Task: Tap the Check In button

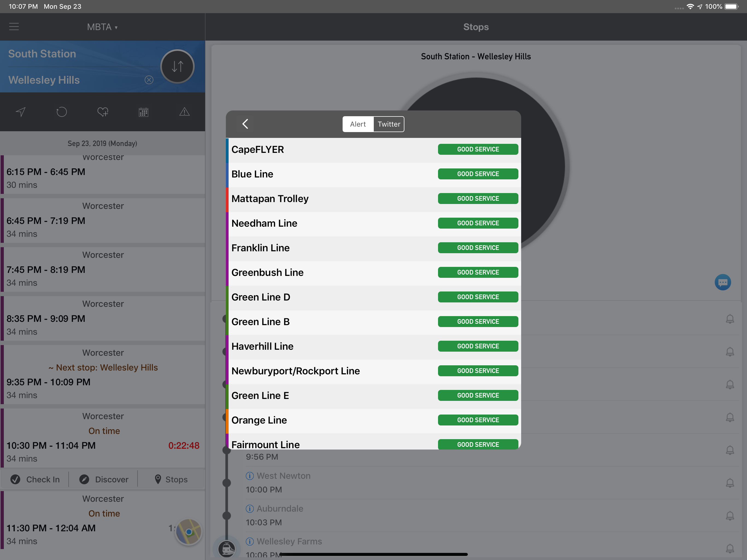Action: click(x=35, y=479)
